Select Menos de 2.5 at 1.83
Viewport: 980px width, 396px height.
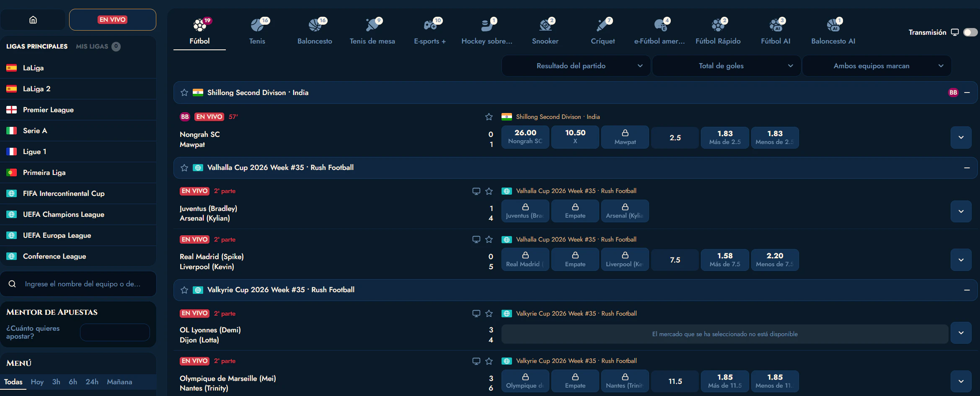click(775, 137)
